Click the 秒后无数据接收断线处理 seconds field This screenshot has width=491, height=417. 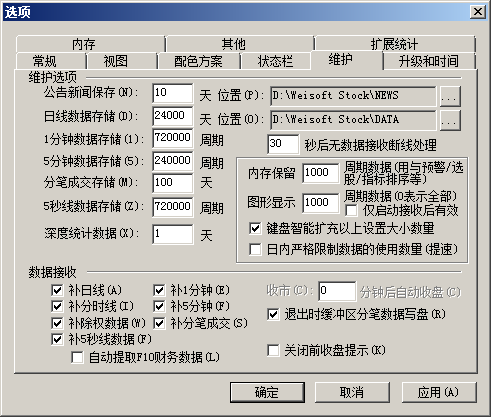pos(283,144)
